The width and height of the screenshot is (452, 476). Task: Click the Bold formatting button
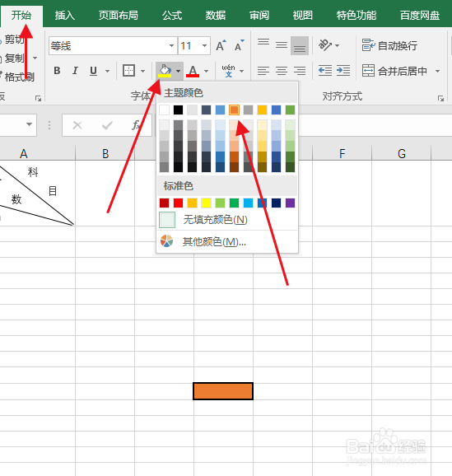(57, 71)
